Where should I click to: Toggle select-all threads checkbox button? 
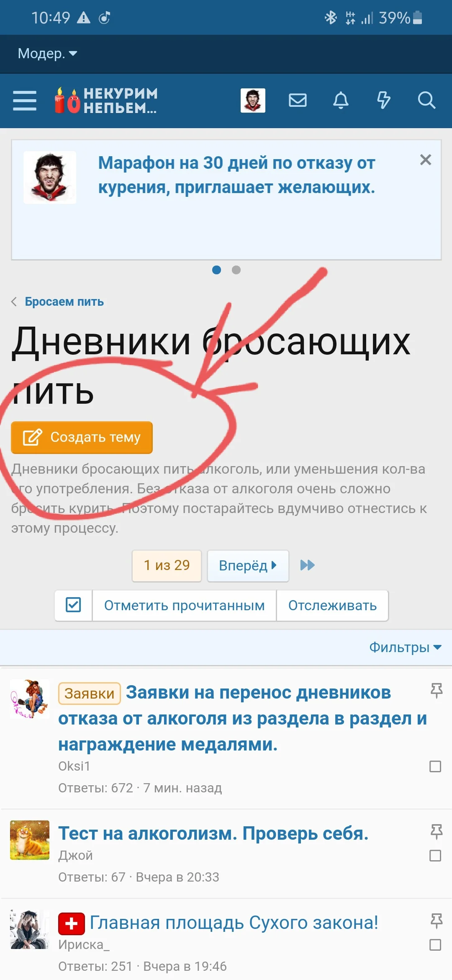(73, 605)
